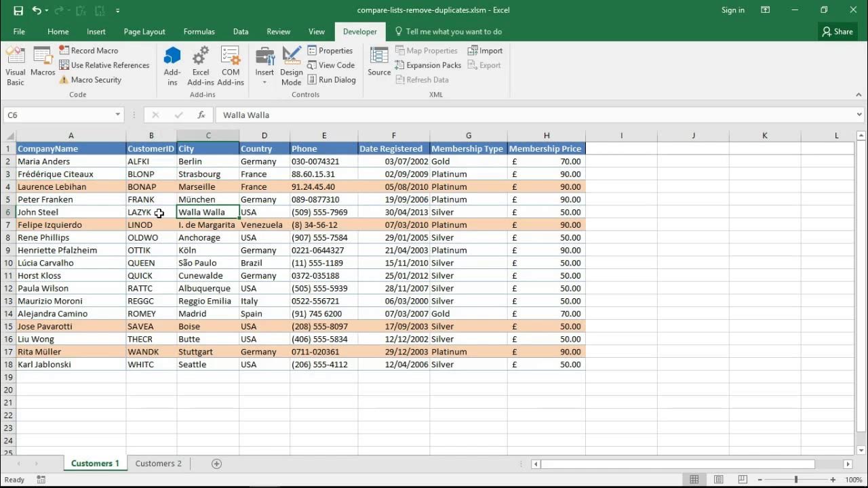Open the Add-ins manager
The width and height of the screenshot is (868, 488).
click(x=172, y=66)
